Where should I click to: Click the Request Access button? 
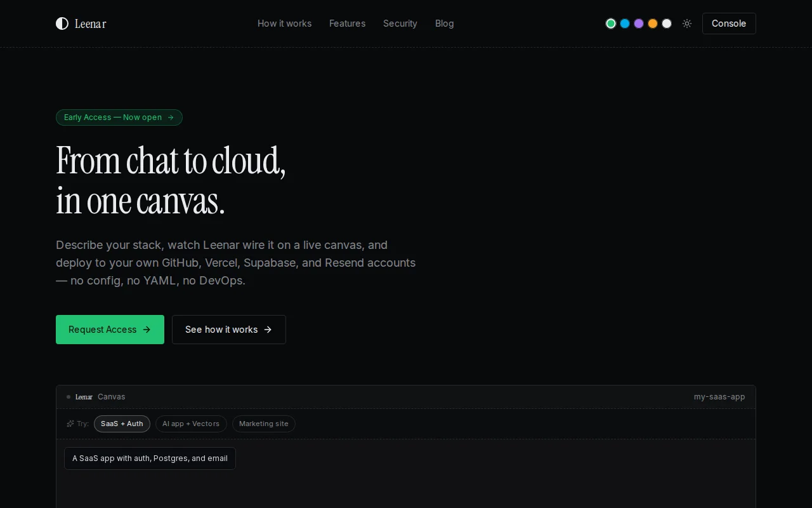110,330
